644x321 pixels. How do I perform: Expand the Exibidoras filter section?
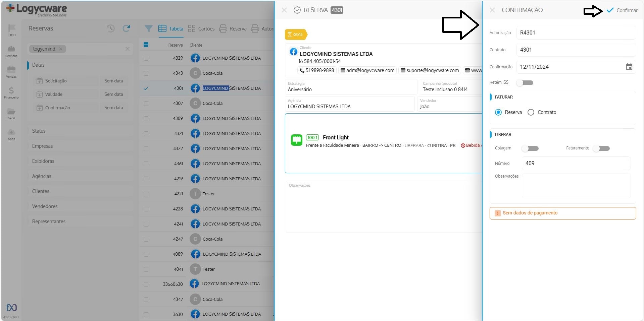[x=80, y=161]
